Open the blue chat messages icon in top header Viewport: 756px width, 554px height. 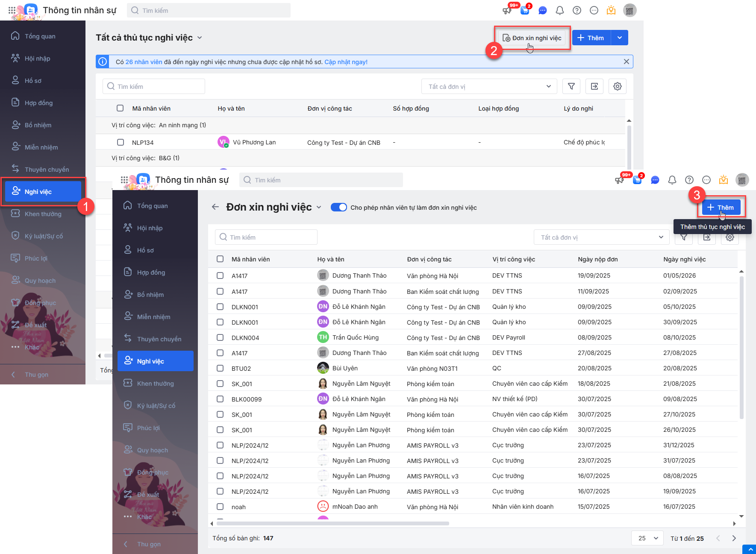[x=542, y=10]
